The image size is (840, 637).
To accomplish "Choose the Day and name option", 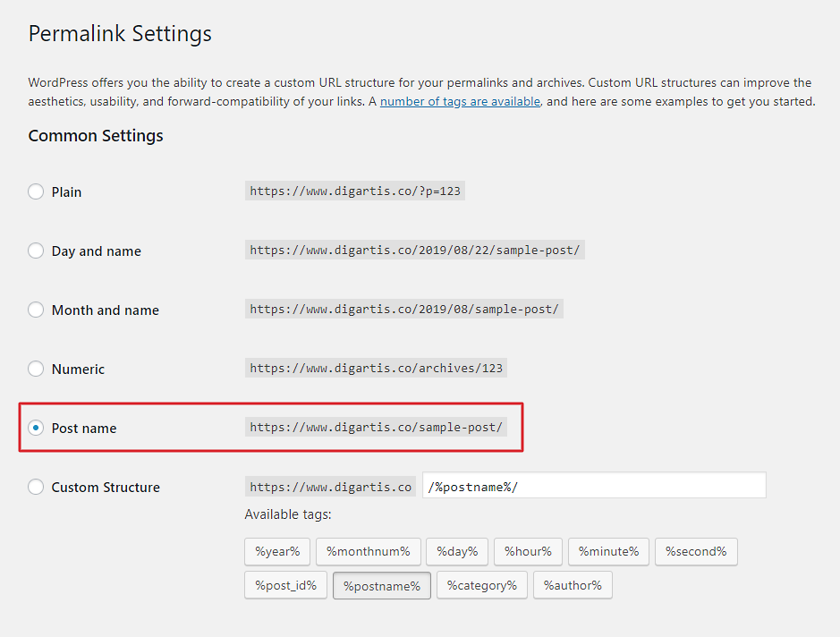I will tap(36, 251).
